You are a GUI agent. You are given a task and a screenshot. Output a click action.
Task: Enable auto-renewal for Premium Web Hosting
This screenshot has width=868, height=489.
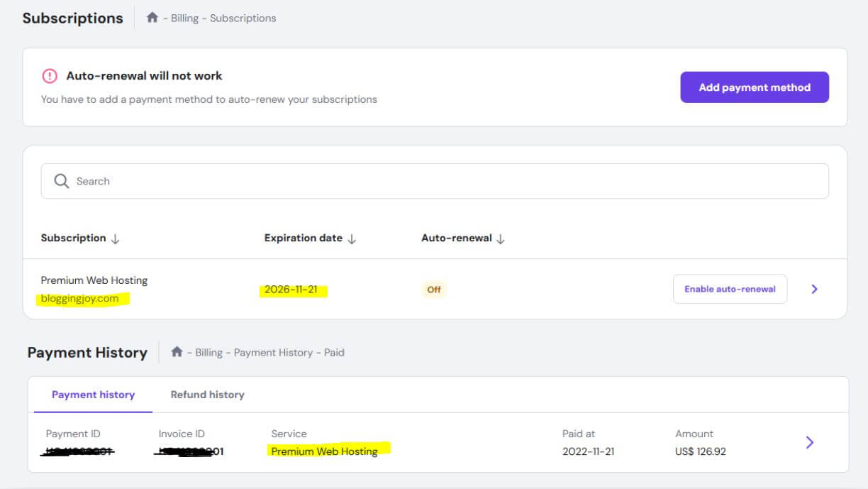click(x=730, y=289)
